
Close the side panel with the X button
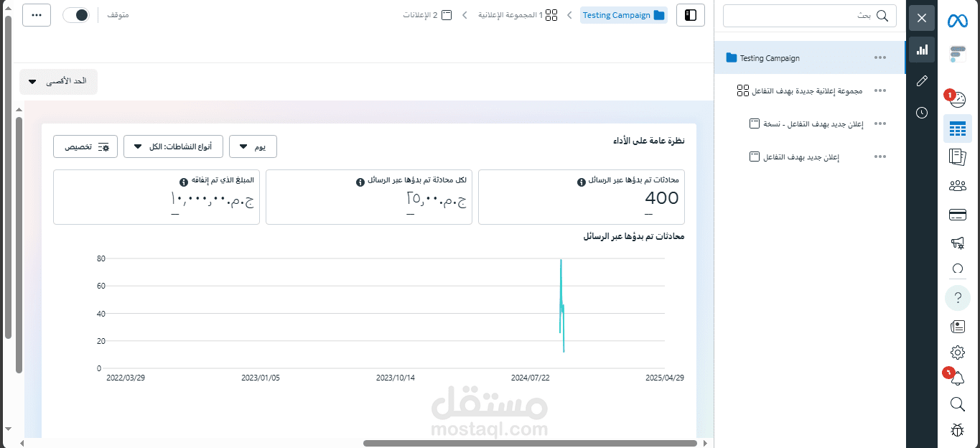pyautogui.click(x=922, y=18)
